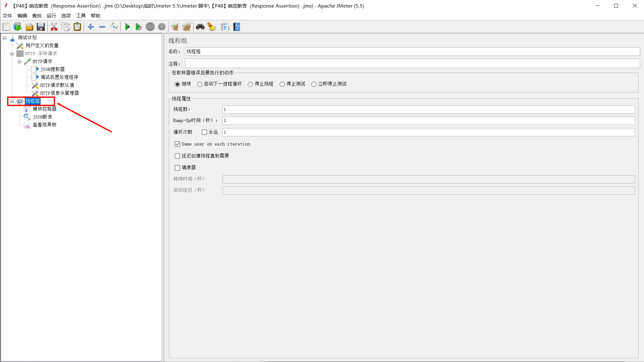Image resolution: width=644 pixels, height=362 pixels.
Task: Select JSON提取器 in the tree
Action: [x=52, y=69]
